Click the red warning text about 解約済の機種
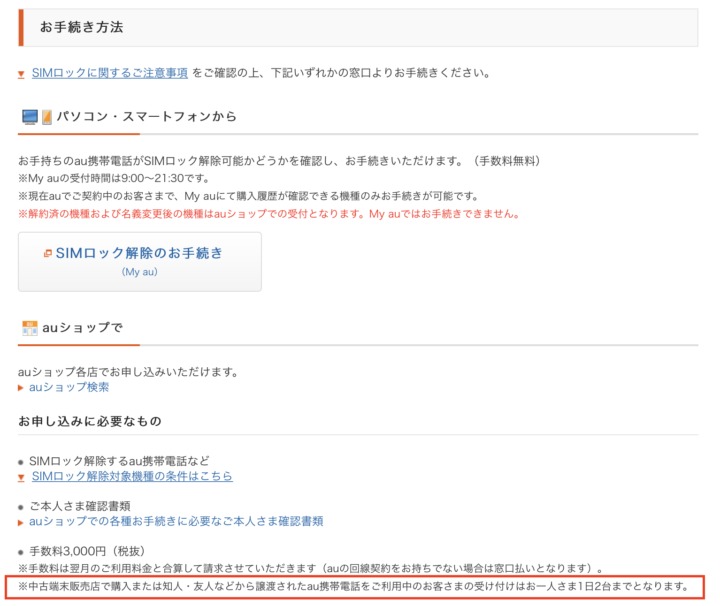The height and width of the screenshot is (606, 720). pyautogui.click(x=268, y=214)
